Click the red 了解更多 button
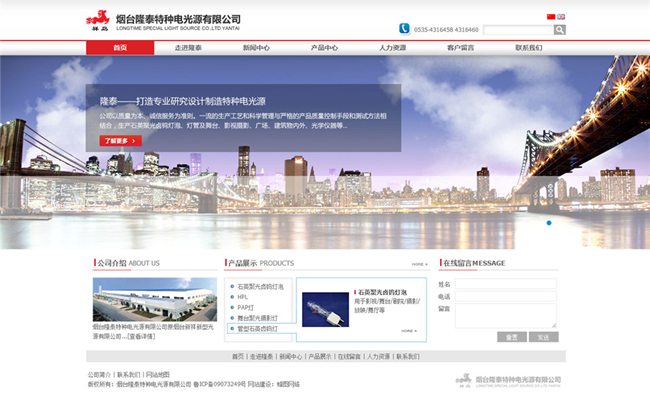 121,141
